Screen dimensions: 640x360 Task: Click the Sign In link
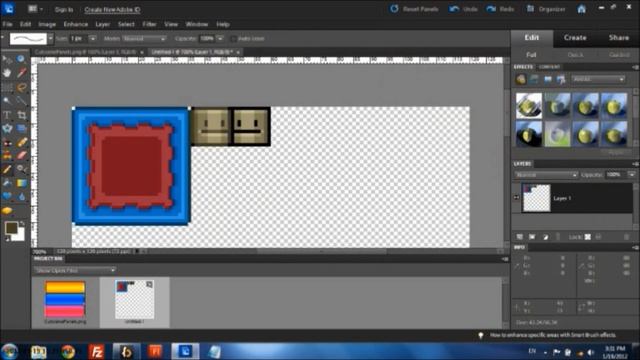[x=64, y=9]
